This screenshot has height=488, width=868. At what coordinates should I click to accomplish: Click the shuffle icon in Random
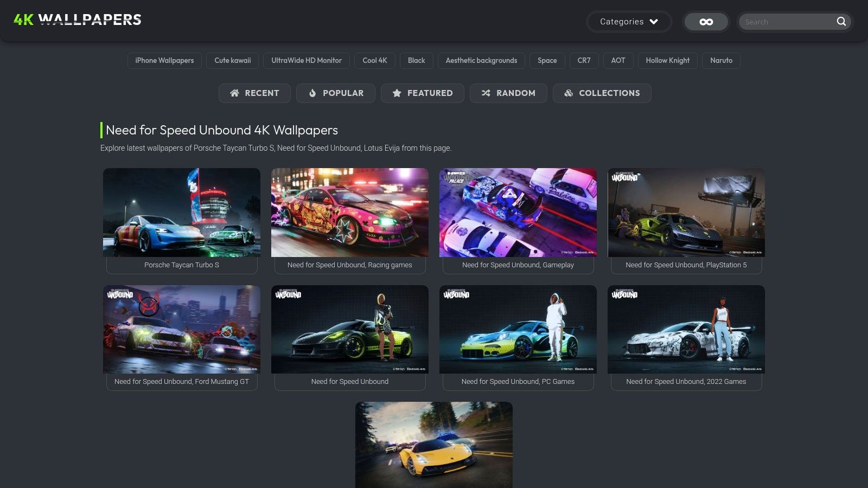tap(486, 93)
